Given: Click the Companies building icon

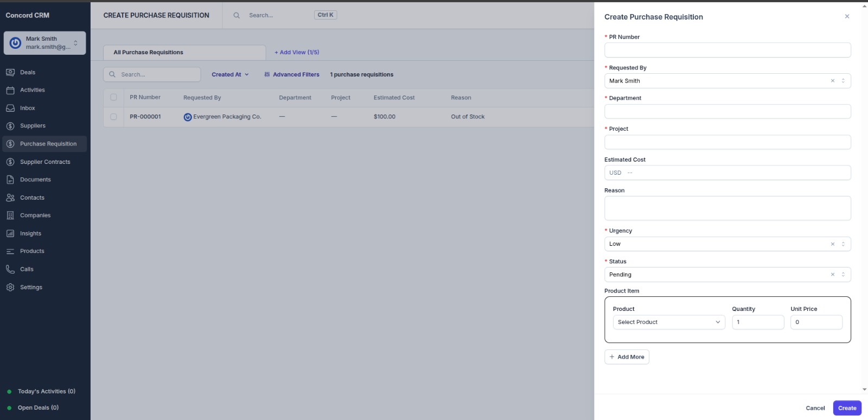Looking at the screenshot, I should (10, 215).
